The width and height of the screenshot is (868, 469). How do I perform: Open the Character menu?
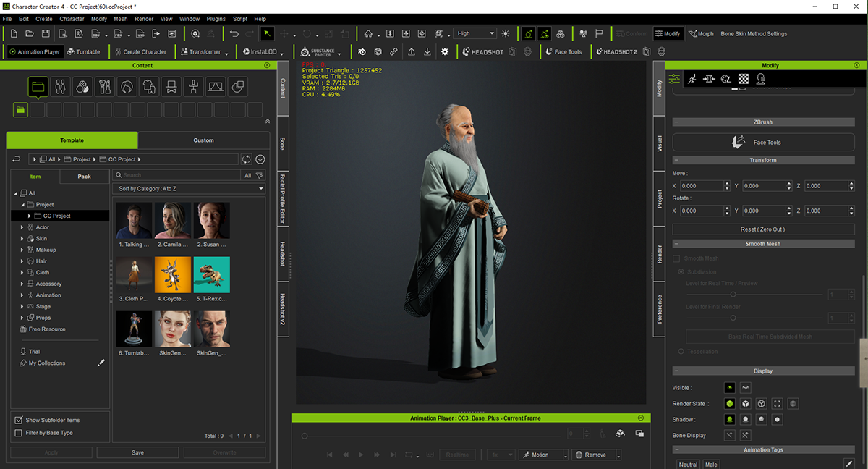click(72, 19)
